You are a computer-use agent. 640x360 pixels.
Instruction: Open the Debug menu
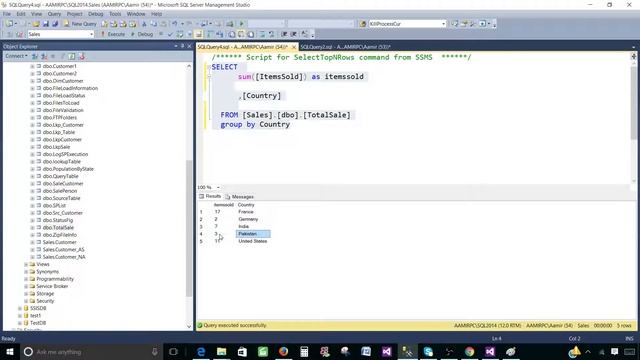click(96, 14)
